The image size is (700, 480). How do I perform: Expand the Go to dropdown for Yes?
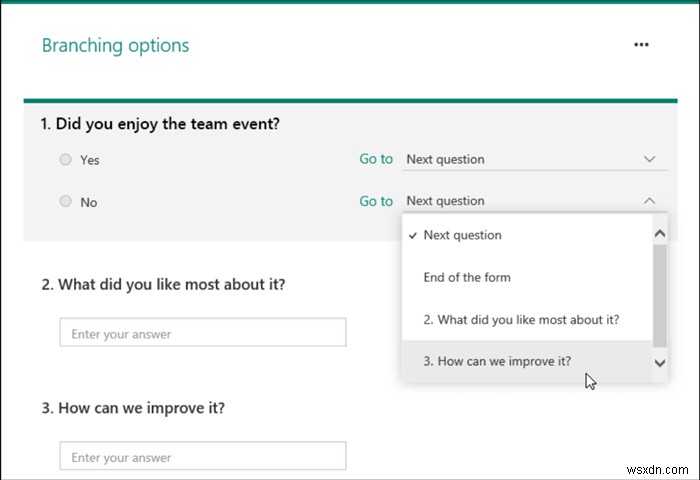534,159
